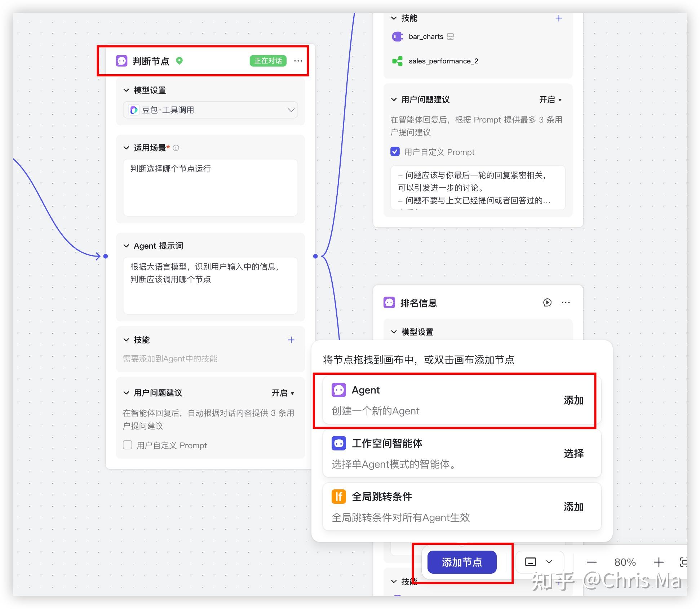700x609 pixels.
Task: Click the plus icon in the top-right 技能 section
Action: coord(558,18)
